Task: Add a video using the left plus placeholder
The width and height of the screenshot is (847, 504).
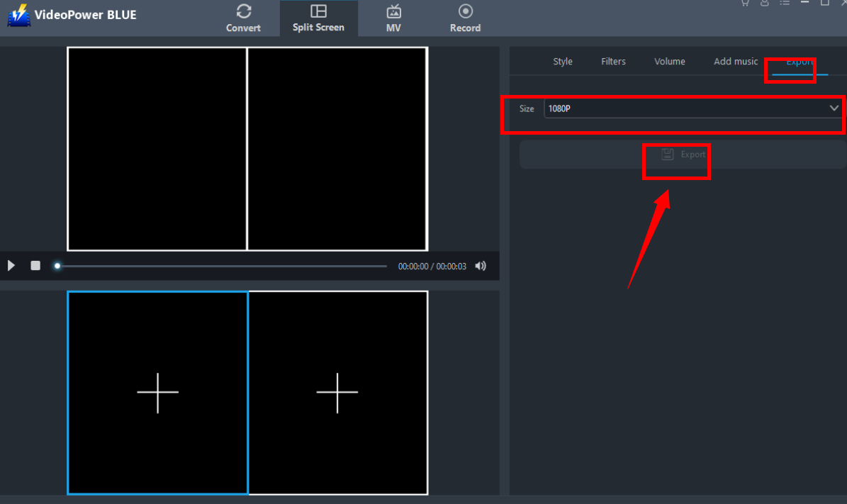Action: [x=157, y=392]
